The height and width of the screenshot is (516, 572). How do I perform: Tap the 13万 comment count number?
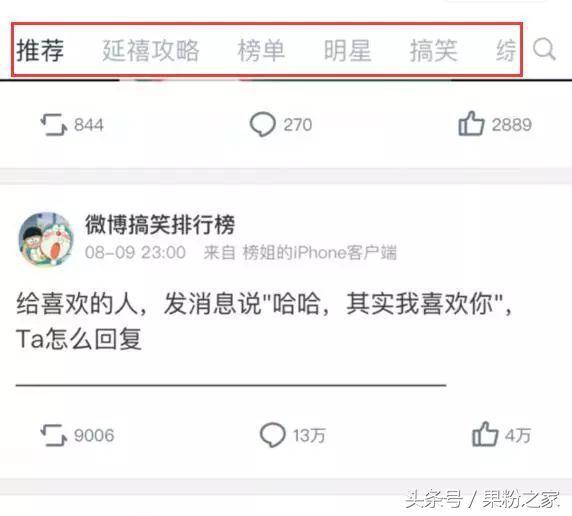click(309, 435)
